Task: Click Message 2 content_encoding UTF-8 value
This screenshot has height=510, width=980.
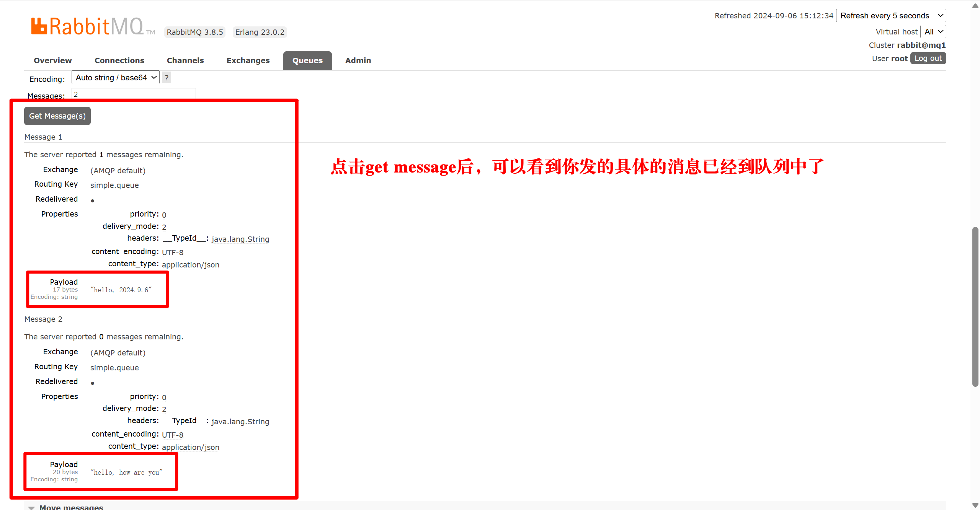Action: 173,435
